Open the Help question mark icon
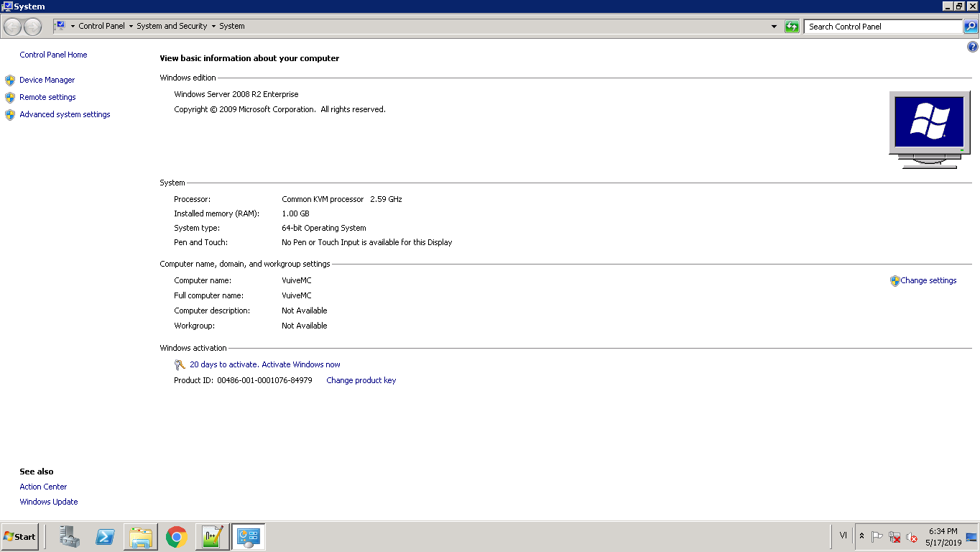The height and width of the screenshot is (552, 980). pyautogui.click(x=973, y=47)
